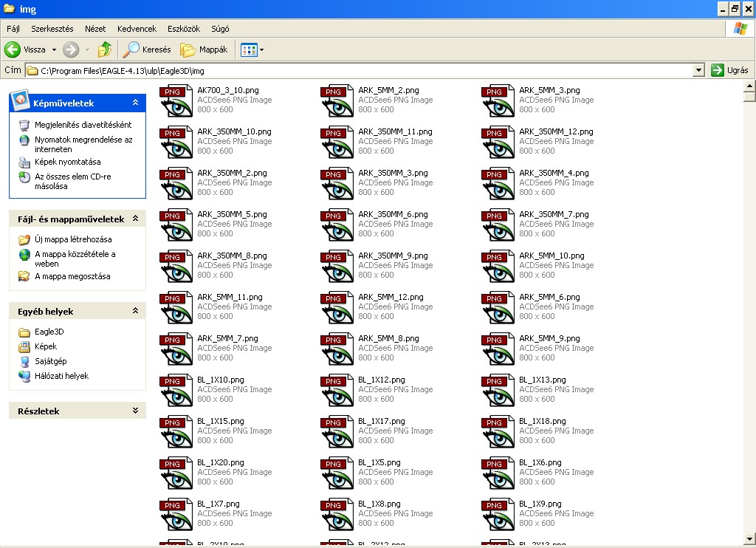Click the BL_1X17.png file name
This screenshot has width=756, height=548.
382,422
